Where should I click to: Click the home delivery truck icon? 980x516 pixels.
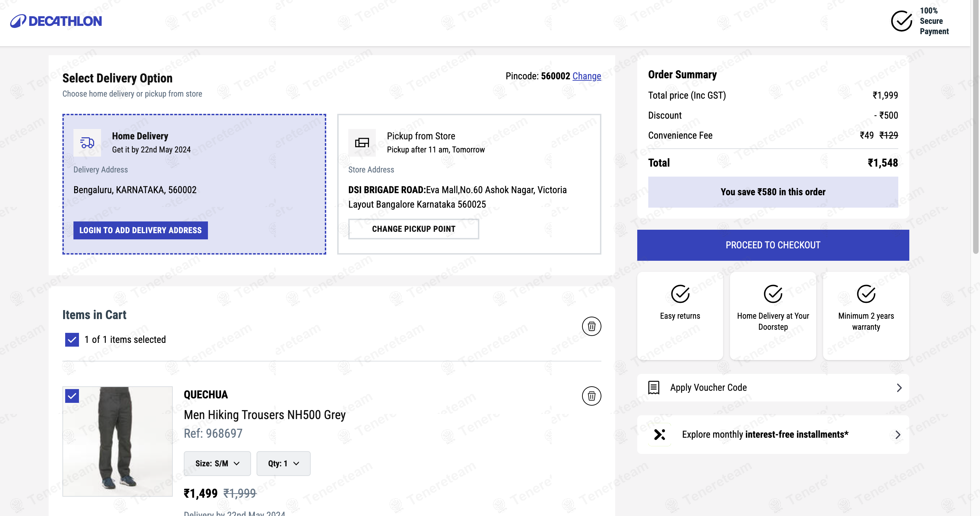[87, 143]
